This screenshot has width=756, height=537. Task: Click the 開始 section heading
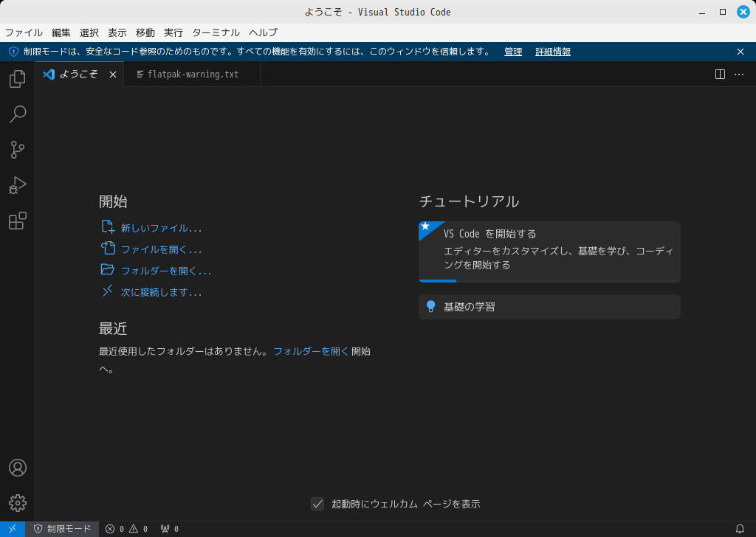coord(113,201)
